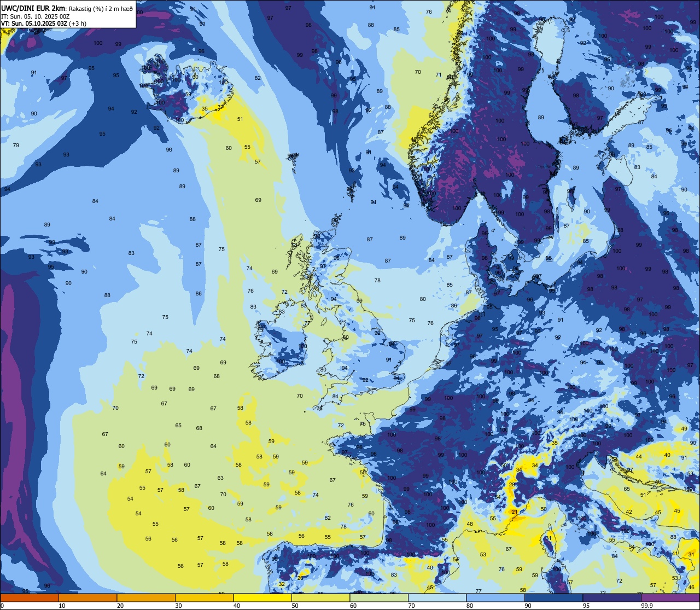This screenshot has width=700, height=610.
Task: Click the legend tick label 20
Action: tap(120, 606)
